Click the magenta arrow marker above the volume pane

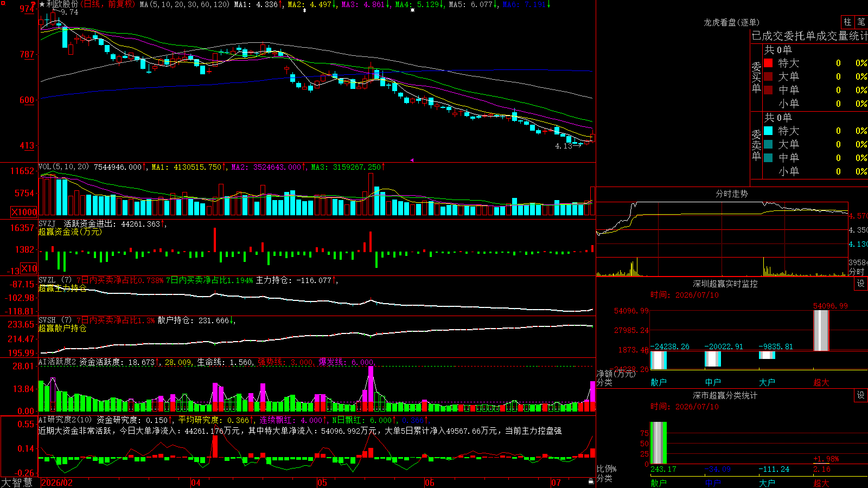tap(412, 160)
